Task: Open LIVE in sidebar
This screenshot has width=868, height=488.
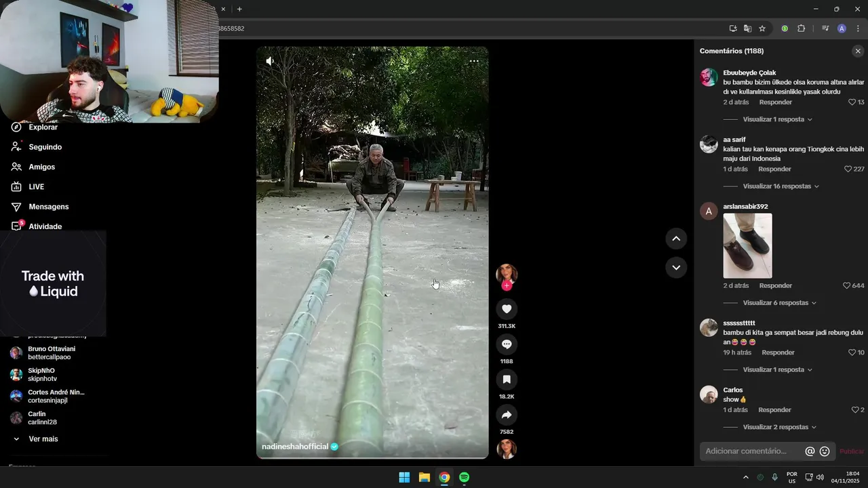Action: pyautogui.click(x=36, y=187)
